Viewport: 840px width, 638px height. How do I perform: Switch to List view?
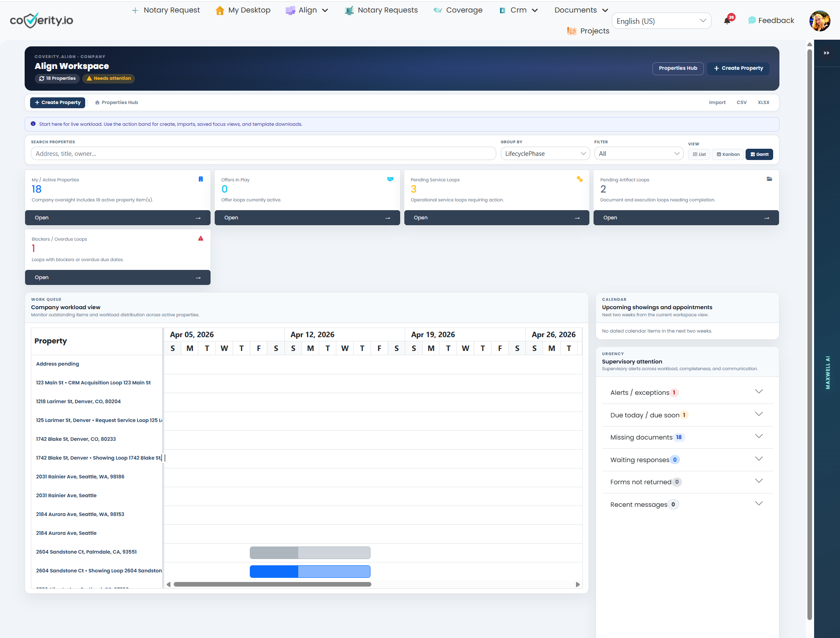[699, 155]
